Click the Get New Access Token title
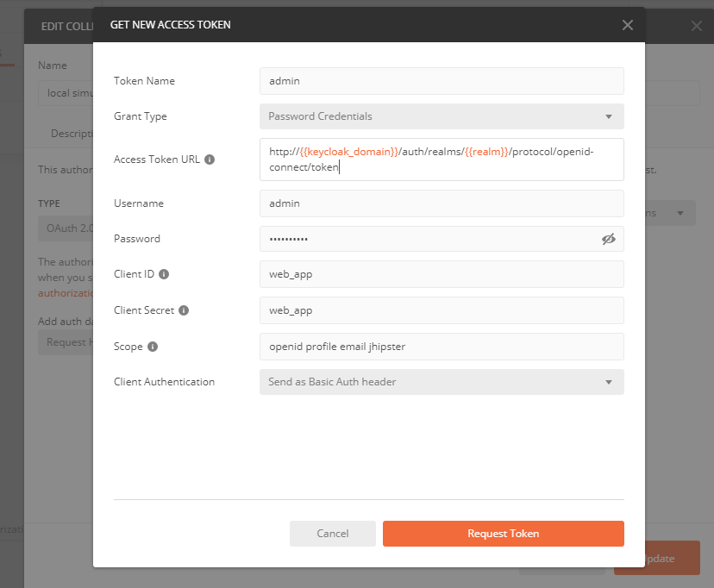The height and width of the screenshot is (588, 714). pyautogui.click(x=170, y=25)
